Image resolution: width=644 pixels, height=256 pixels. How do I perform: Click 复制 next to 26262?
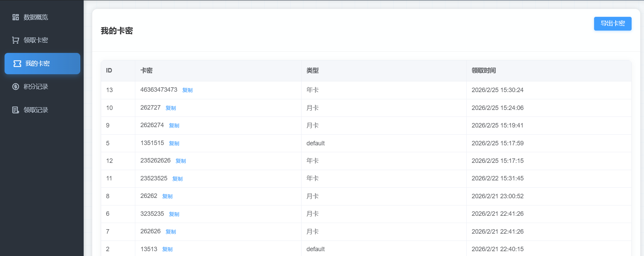(167, 196)
